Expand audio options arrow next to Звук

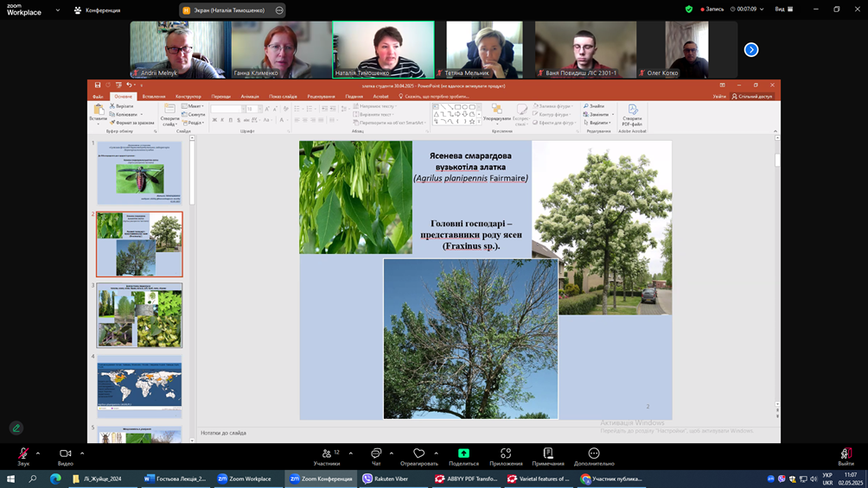[38, 453]
